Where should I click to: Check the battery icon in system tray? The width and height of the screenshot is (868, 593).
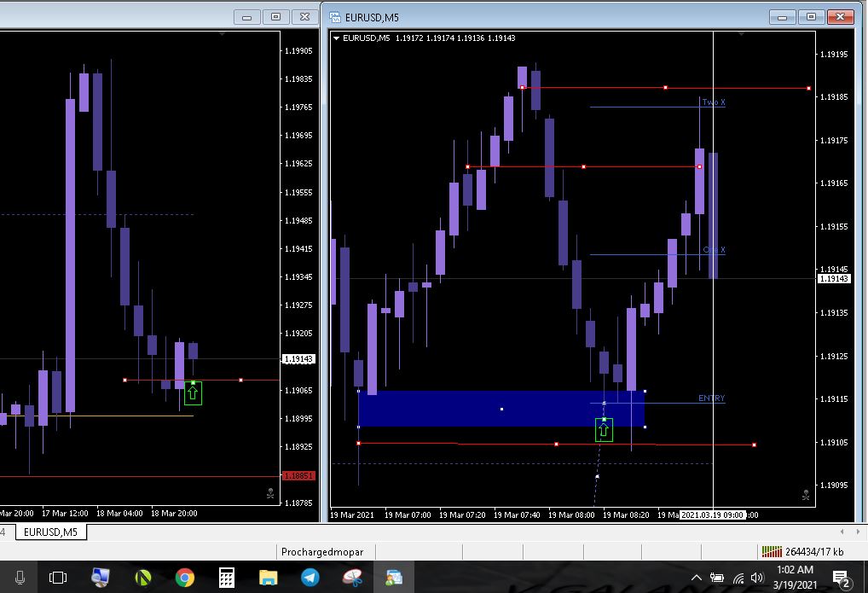[x=717, y=578]
